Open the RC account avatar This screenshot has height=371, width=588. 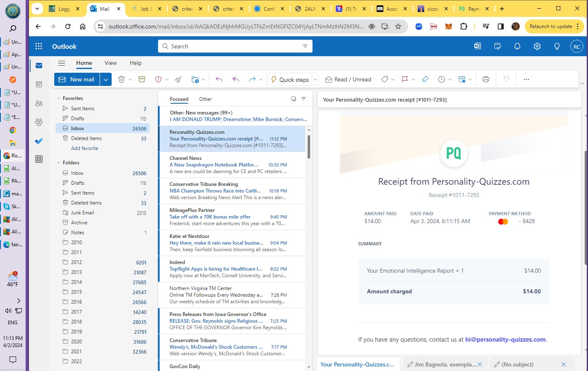coord(576,46)
